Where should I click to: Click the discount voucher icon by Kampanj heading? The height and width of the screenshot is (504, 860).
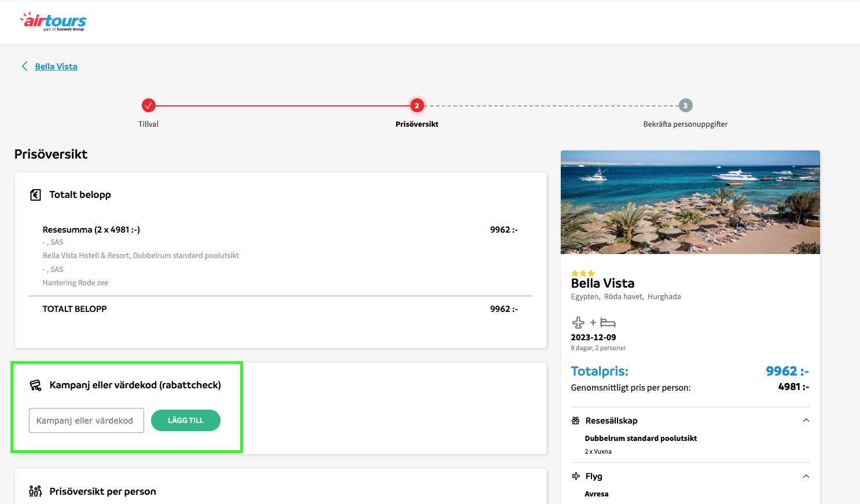point(35,385)
